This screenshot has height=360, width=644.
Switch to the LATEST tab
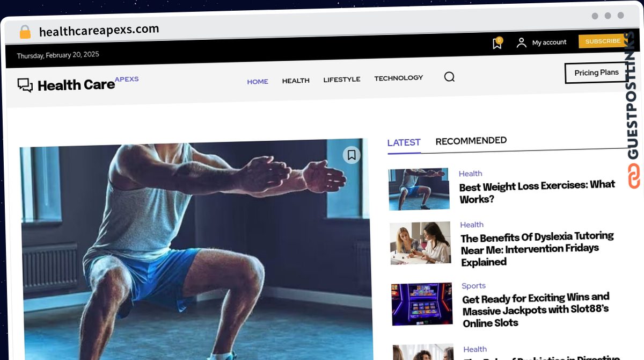[x=404, y=142]
